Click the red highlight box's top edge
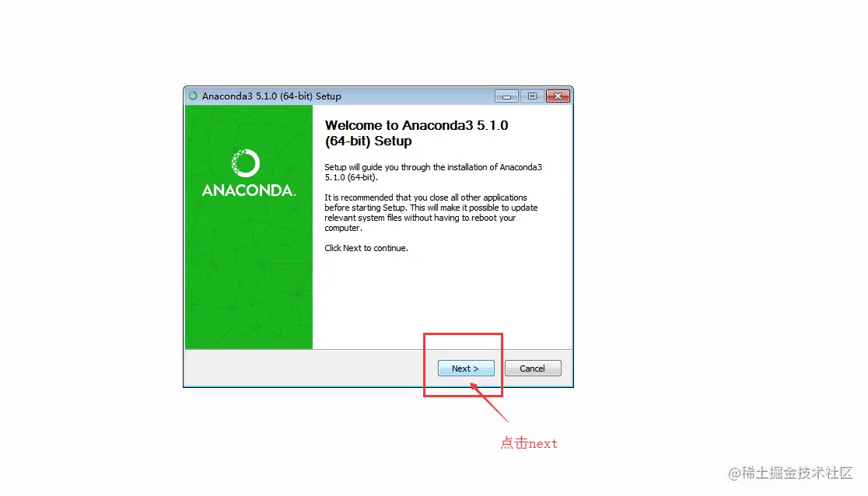Image resolution: width=868 pixels, height=496 pixels. 463,334
